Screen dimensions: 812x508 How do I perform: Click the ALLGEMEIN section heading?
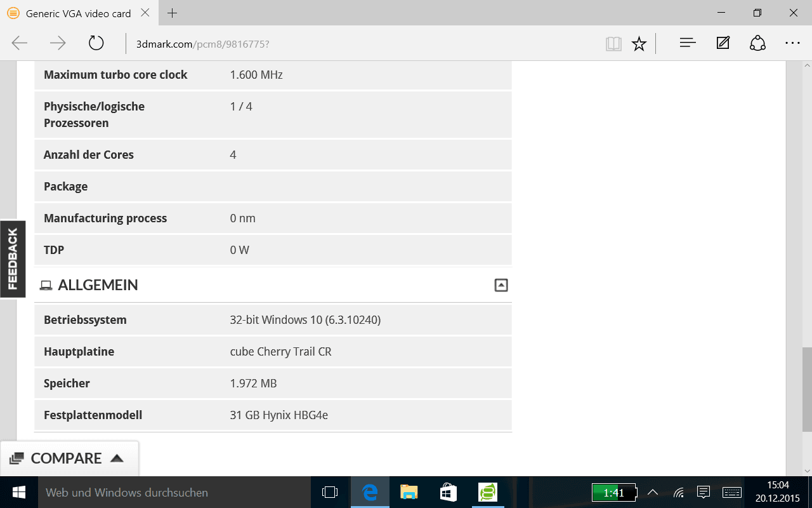(x=98, y=285)
